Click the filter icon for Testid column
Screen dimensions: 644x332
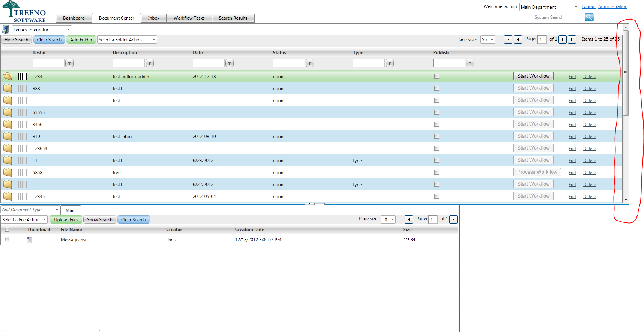pos(69,63)
